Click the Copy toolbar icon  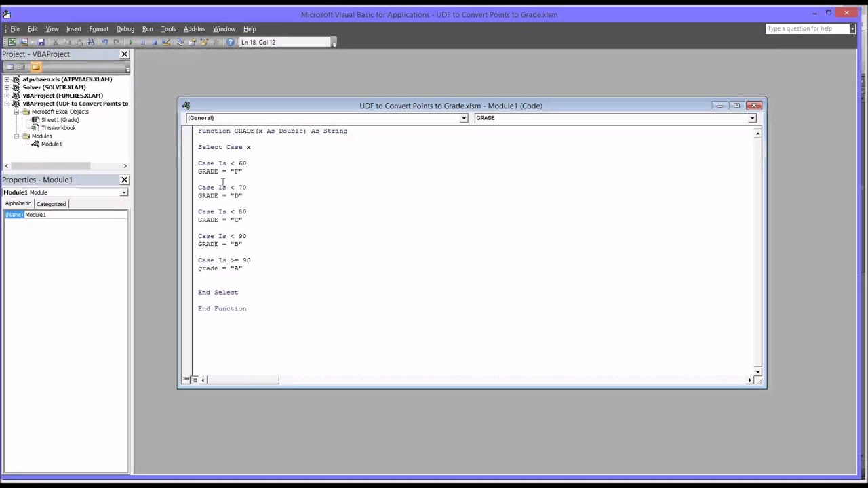point(67,42)
